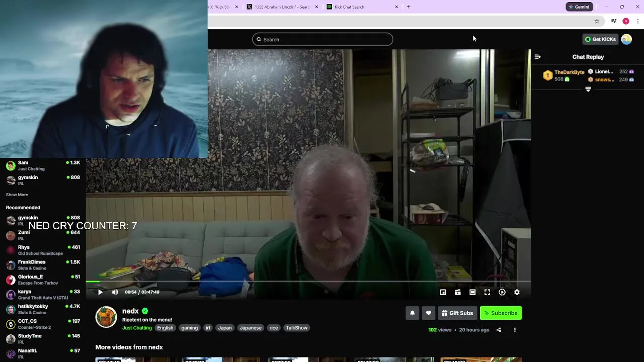The height and width of the screenshot is (362, 644).
Task: Open the Chrome three-dot menu
Action: pos(638,21)
